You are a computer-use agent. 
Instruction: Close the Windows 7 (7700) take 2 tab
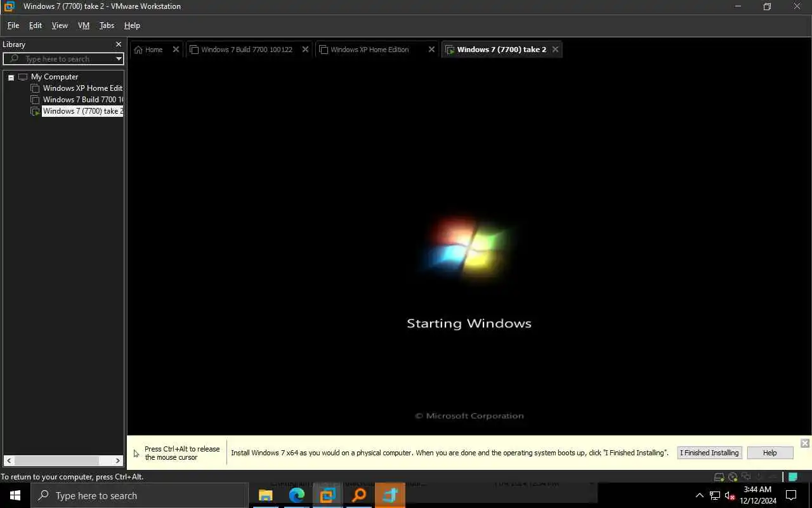point(555,50)
